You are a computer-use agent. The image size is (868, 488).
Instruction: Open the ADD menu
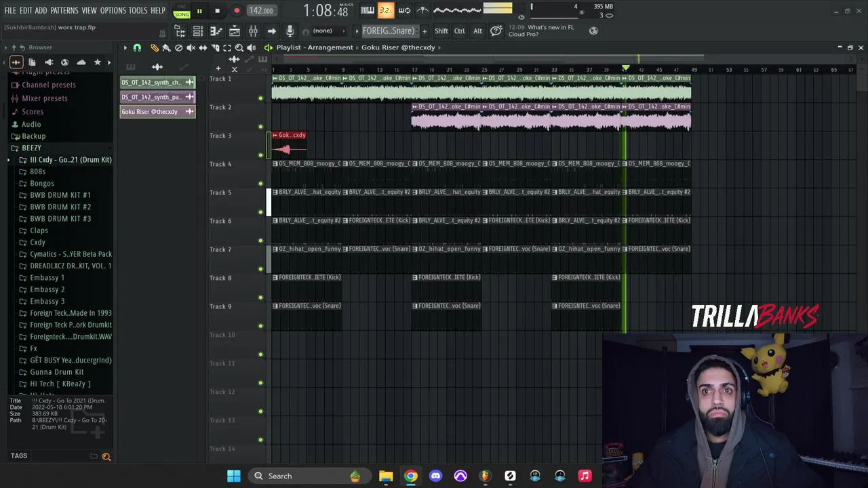(41, 11)
